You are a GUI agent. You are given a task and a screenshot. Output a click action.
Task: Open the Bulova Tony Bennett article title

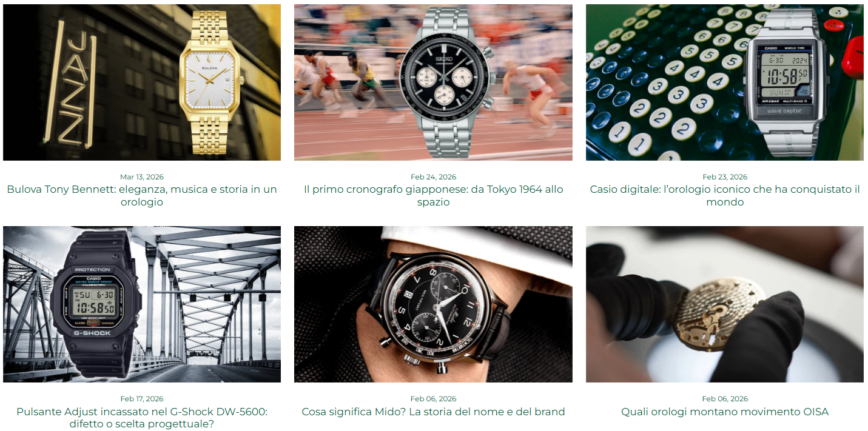[142, 196]
